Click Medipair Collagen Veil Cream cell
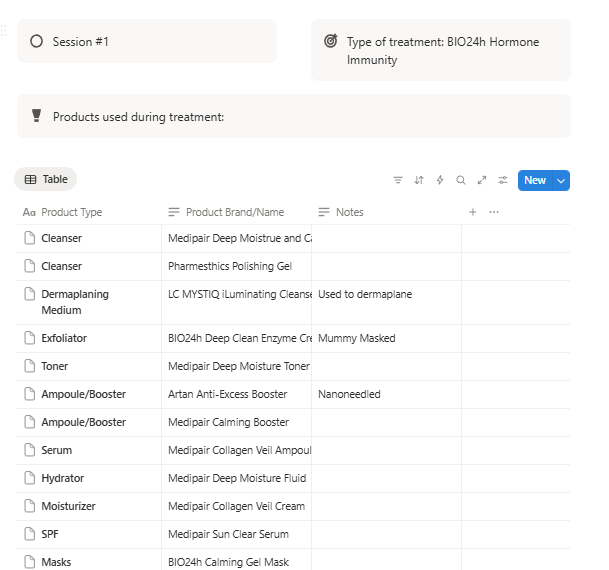The image size is (609, 570). 237,506
